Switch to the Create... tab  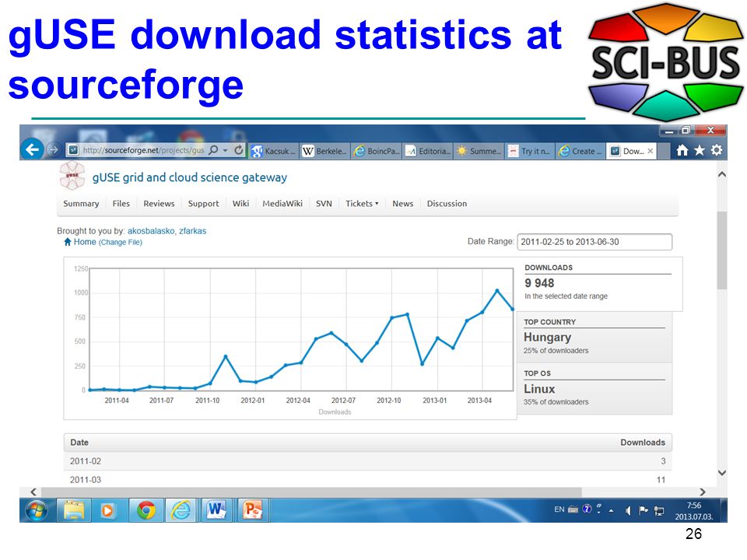[x=580, y=151]
